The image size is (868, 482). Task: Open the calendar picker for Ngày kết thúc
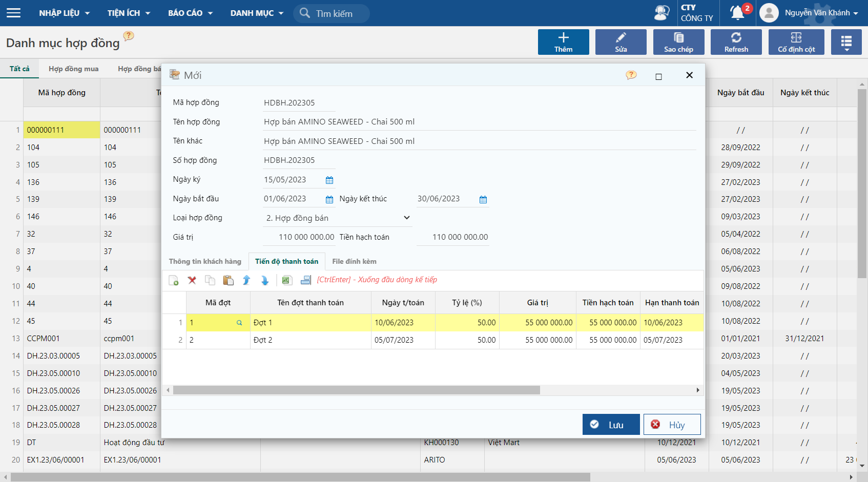tap(483, 200)
